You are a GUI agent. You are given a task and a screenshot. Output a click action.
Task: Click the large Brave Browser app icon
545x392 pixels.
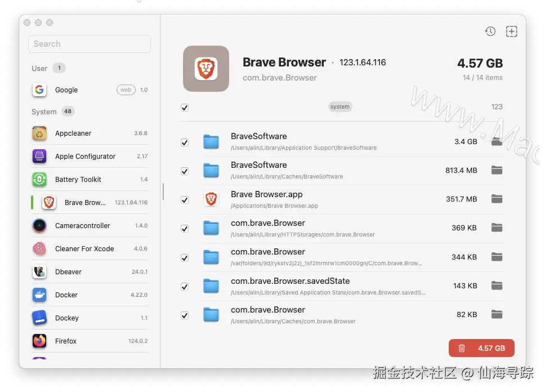(x=206, y=69)
